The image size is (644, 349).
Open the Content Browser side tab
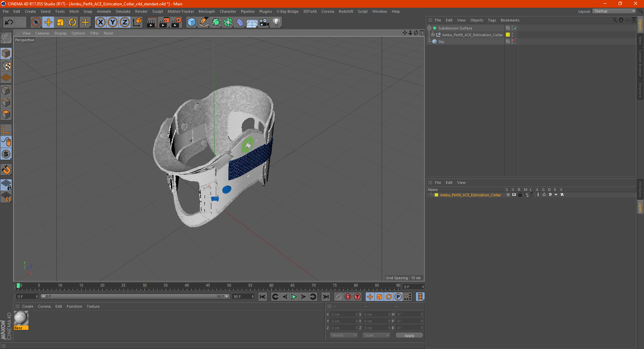(640, 63)
